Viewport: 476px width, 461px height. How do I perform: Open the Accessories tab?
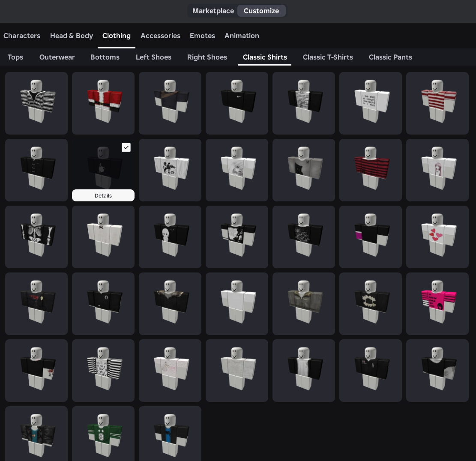[160, 36]
